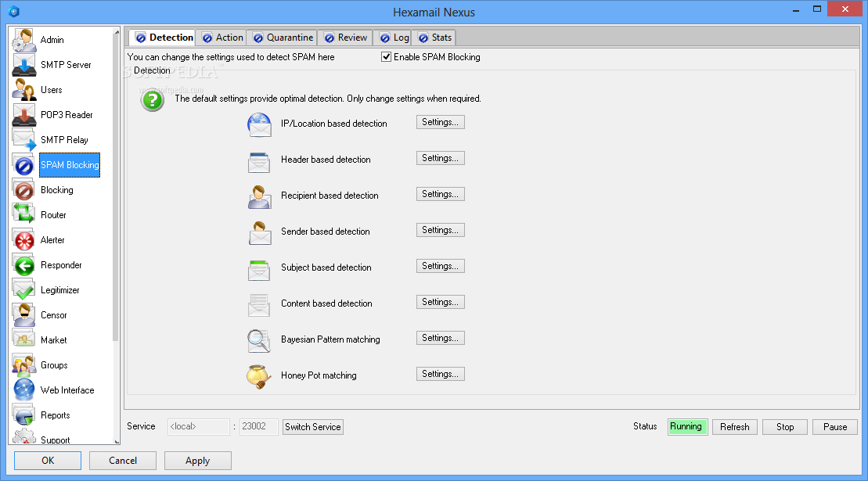Click the Bayesian Pattern magnifier icon
The width and height of the screenshot is (868, 481).
click(259, 340)
